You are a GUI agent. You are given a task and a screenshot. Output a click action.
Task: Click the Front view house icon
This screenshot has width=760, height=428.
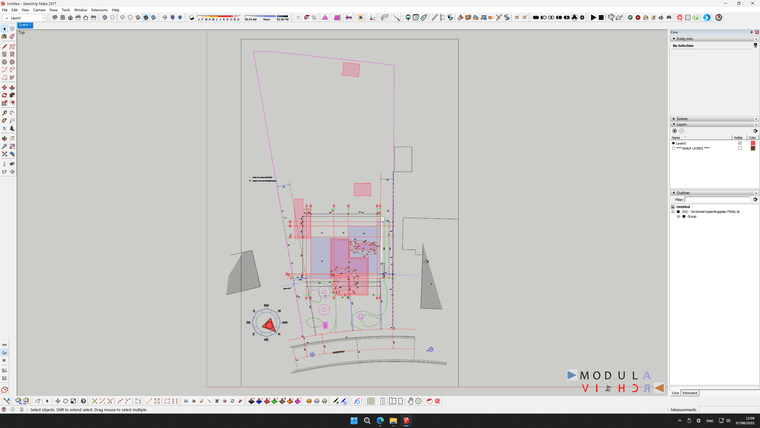click(70, 17)
